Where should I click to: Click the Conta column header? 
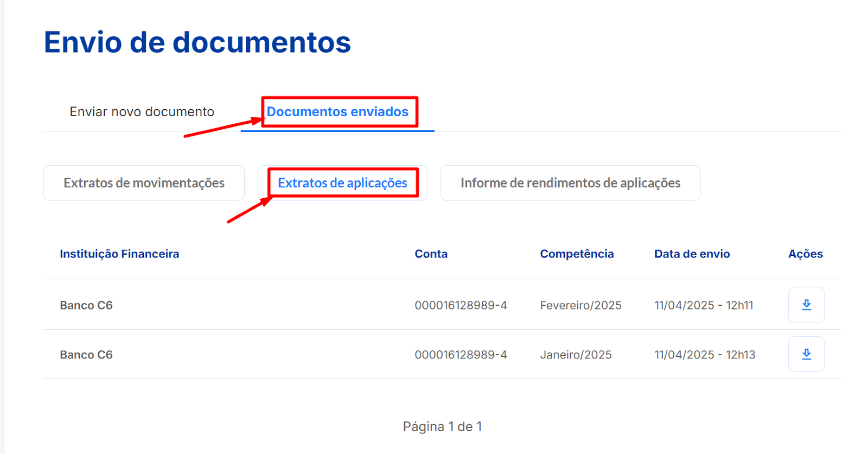tap(431, 254)
